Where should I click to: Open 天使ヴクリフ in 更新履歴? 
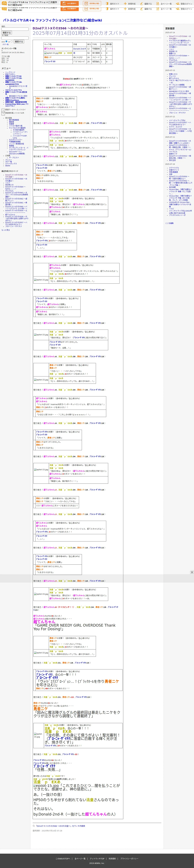[174, 170]
